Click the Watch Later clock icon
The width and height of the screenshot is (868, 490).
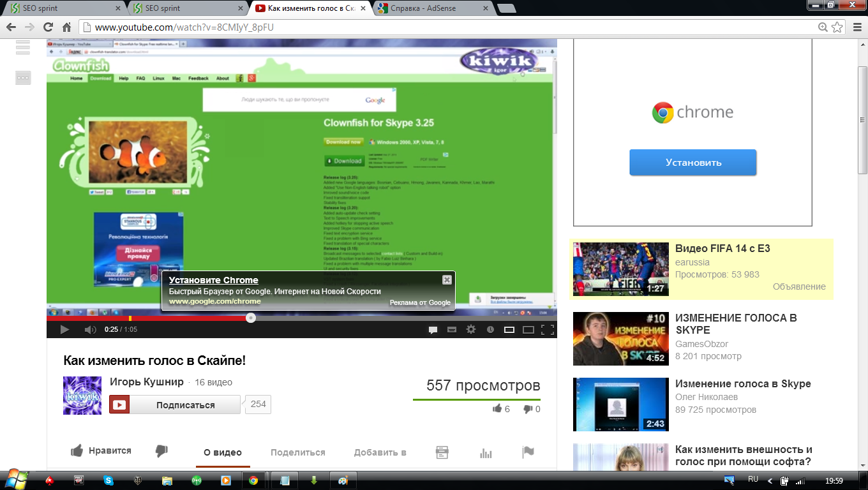point(490,330)
